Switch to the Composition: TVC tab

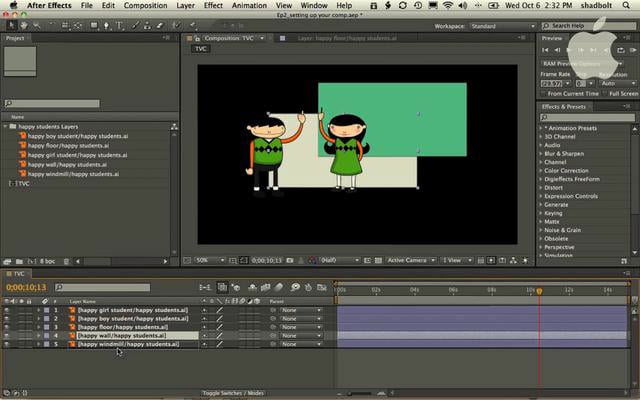(x=229, y=38)
